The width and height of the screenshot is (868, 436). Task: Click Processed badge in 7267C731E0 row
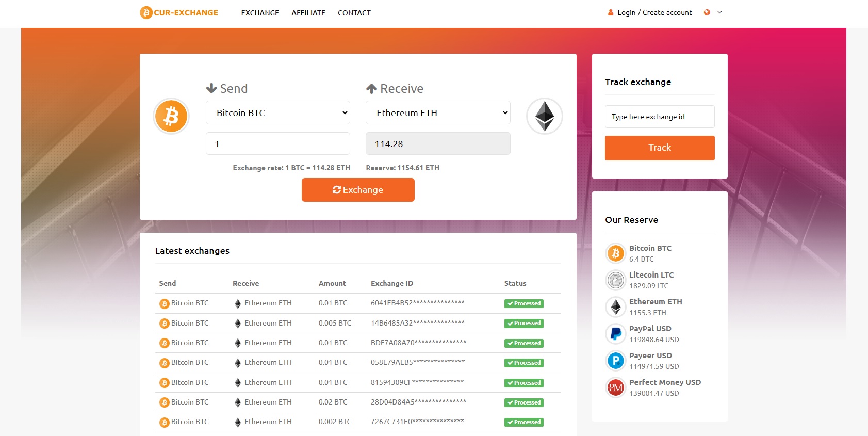tap(524, 422)
